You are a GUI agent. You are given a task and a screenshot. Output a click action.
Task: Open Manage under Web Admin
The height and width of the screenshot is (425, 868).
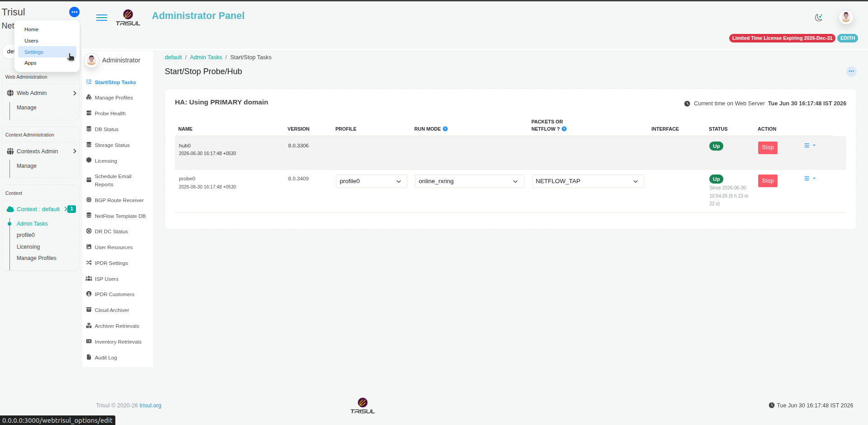tap(27, 108)
